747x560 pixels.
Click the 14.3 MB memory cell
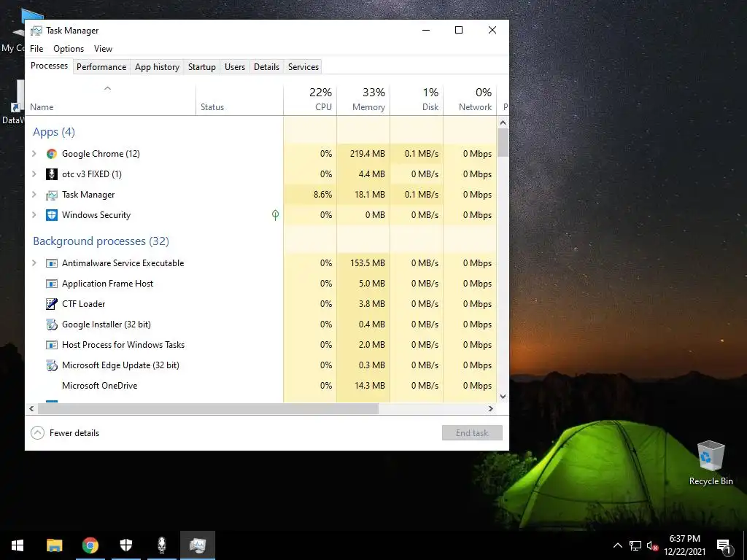coord(363,386)
